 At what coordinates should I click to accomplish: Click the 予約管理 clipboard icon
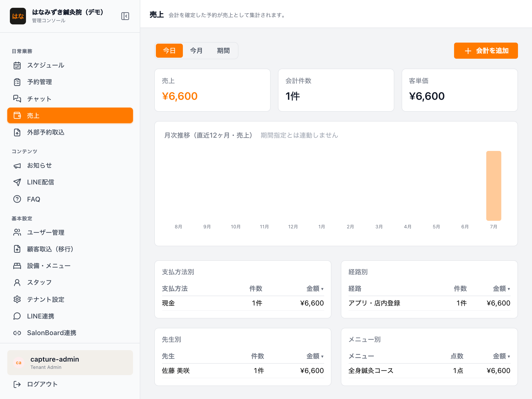(x=17, y=82)
